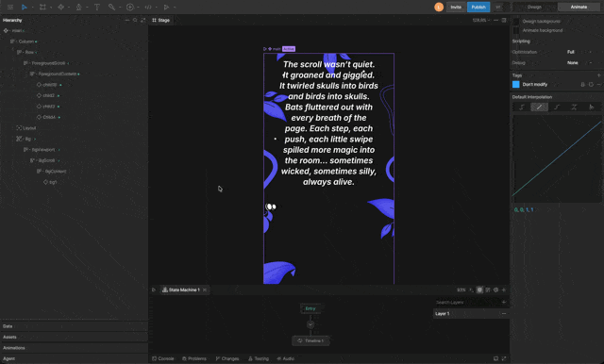
Task: Select the Column layout in hierarchy
Action: pos(25,41)
